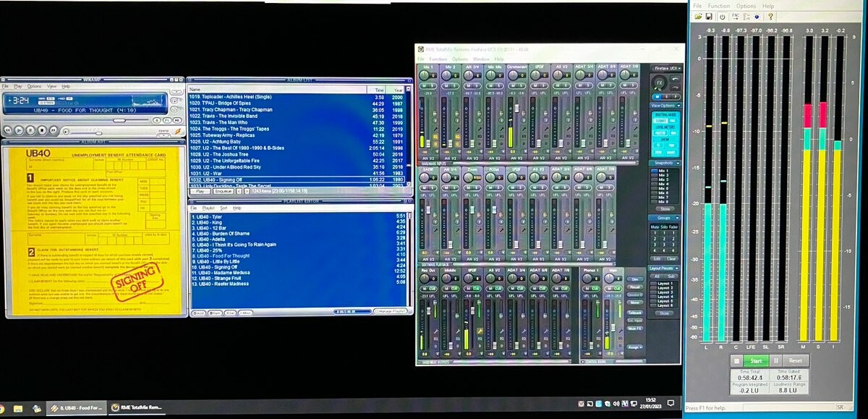This screenshot has height=419, width=868.
Task: Open the Function menu in TotalMix
Action: pyautogui.click(x=438, y=59)
